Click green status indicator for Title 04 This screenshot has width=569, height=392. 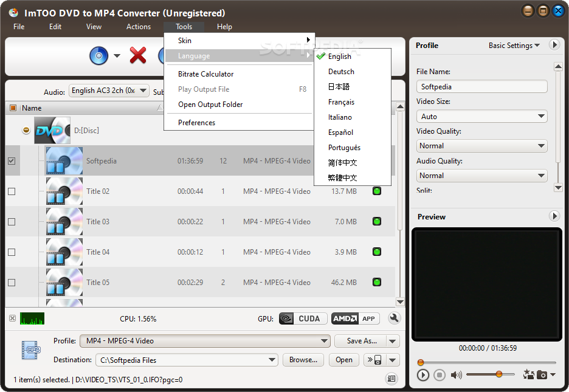click(x=377, y=252)
